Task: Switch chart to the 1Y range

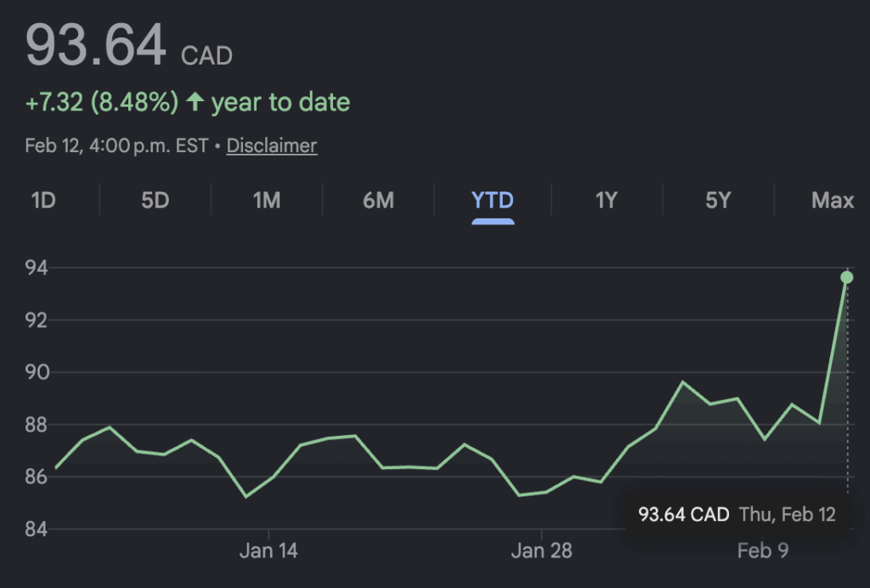Action: point(606,201)
